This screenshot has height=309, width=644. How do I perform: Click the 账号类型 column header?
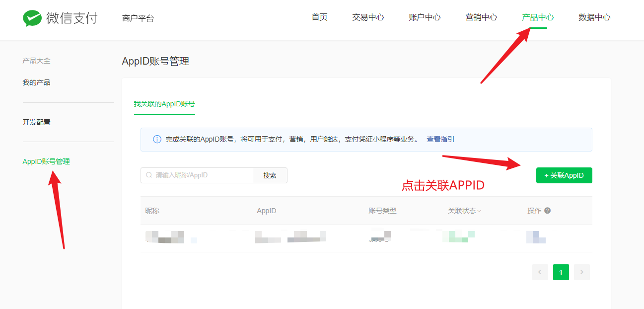click(382, 211)
